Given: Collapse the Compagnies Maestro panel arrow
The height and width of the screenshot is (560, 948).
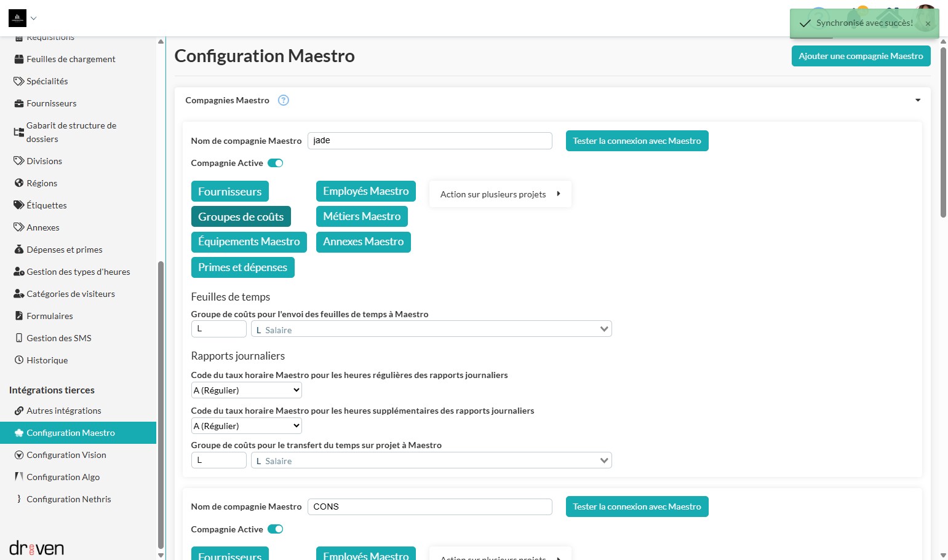Looking at the screenshot, I should (918, 100).
